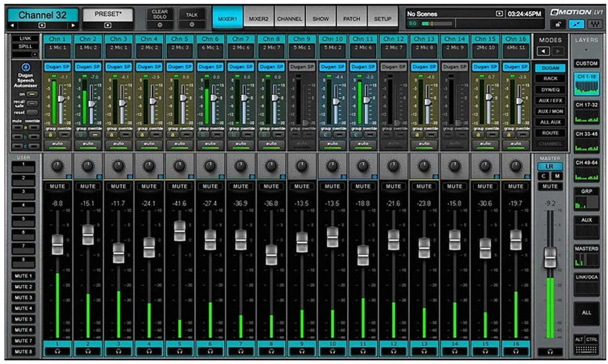This screenshot has width=608, height=364.
Task: Click the on-screen keyboard icon below ALT
Action: [x=586, y=349]
